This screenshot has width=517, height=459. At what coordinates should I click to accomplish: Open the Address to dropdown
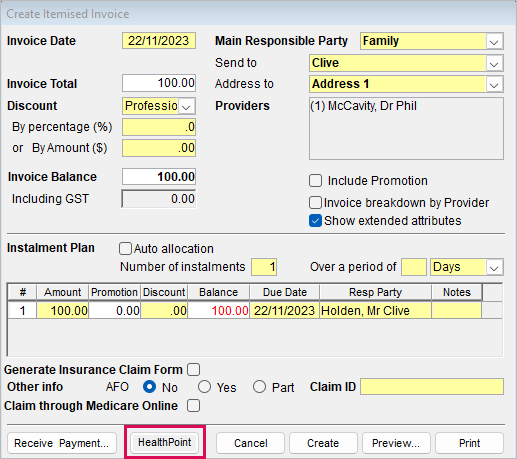pos(494,84)
